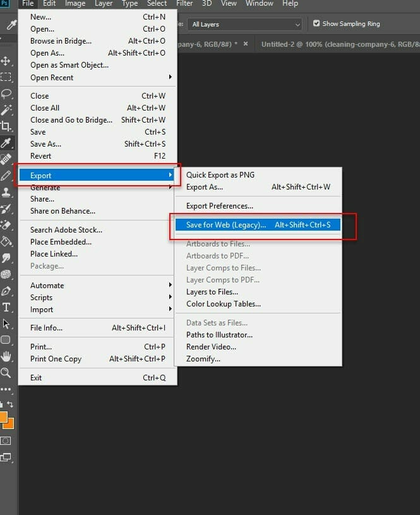Open the All Layers sample dropdown
Screen dimensions: 420x515
pos(244,24)
